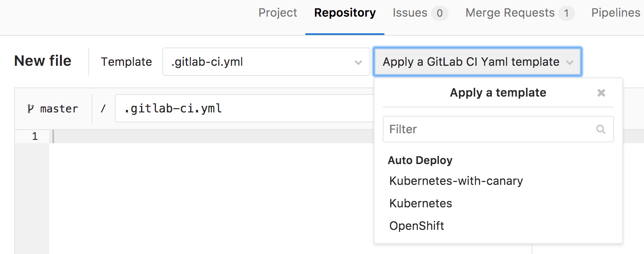644x254 pixels.
Task: Click the chevron on the Template dropdown
Action: pyautogui.click(x=358, y=62)
